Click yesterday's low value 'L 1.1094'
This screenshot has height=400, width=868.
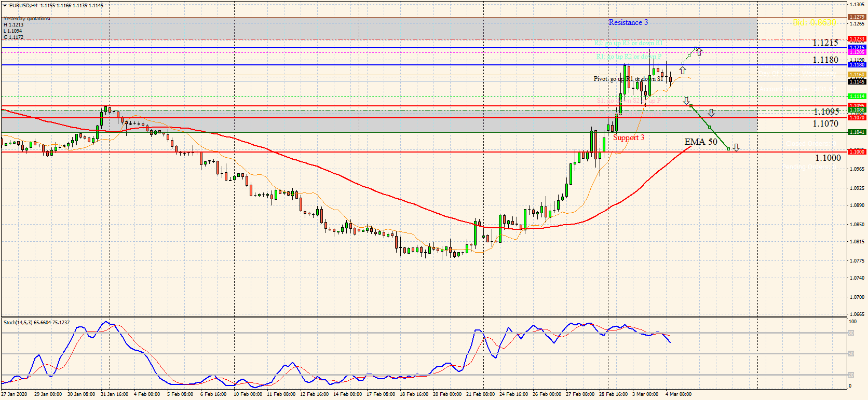[13, 31]
